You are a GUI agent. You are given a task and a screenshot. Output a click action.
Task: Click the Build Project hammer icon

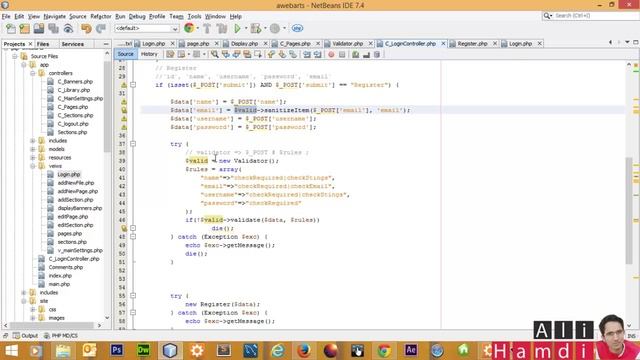tap(207, 29)
